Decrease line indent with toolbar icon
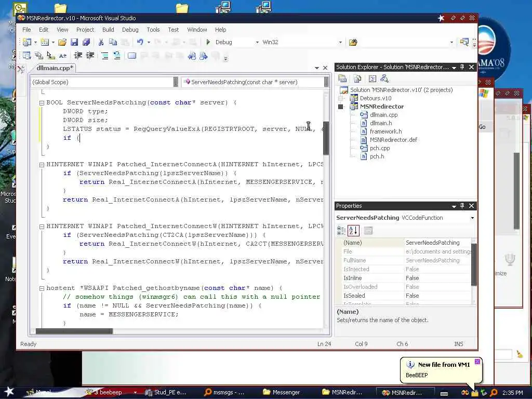532x399 pixels. pos(78,56)
